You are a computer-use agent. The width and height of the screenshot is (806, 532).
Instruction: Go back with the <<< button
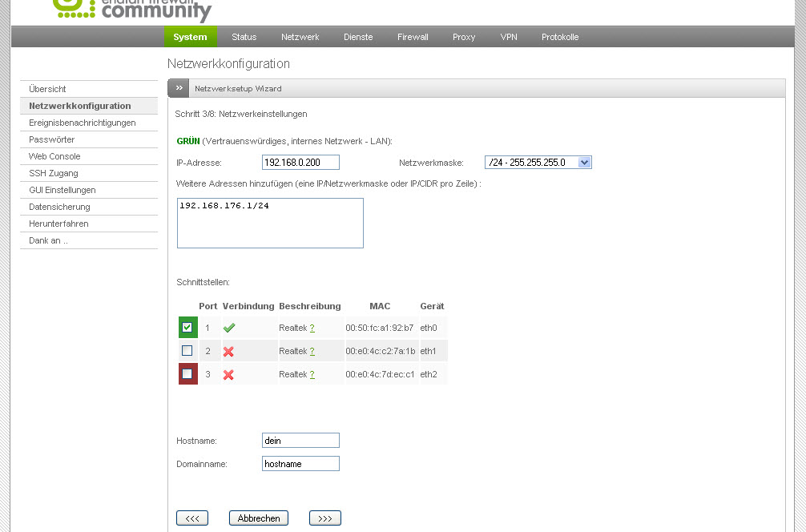[192, 518]
